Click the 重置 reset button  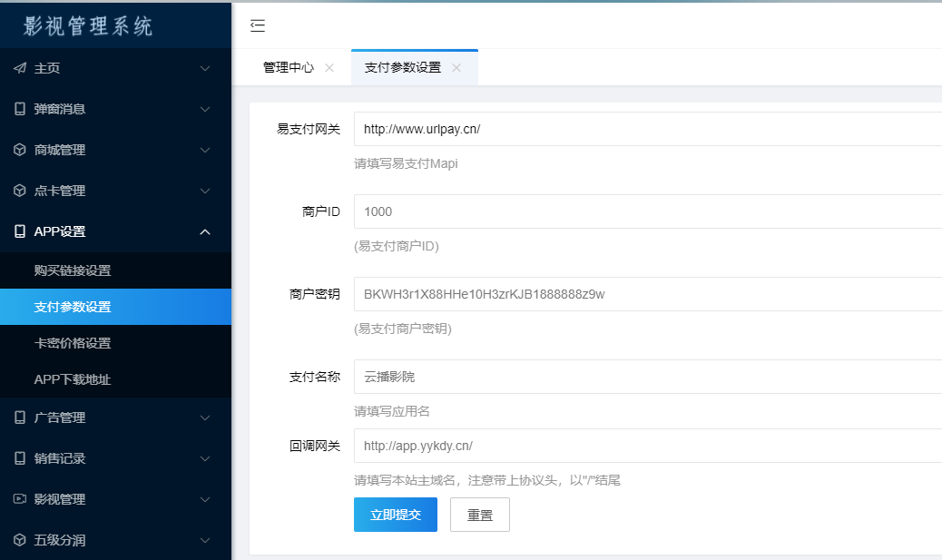pos(480,515)
